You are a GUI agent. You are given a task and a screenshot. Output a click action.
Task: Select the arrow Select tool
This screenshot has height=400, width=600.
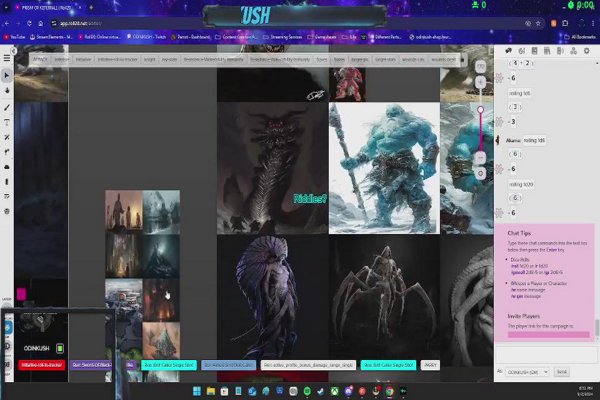point(7,75)
